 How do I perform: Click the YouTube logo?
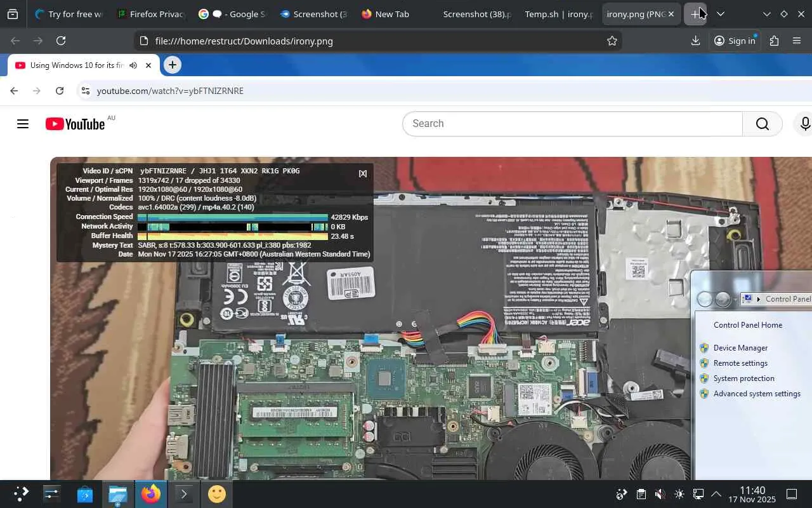(x=75, y=124)
